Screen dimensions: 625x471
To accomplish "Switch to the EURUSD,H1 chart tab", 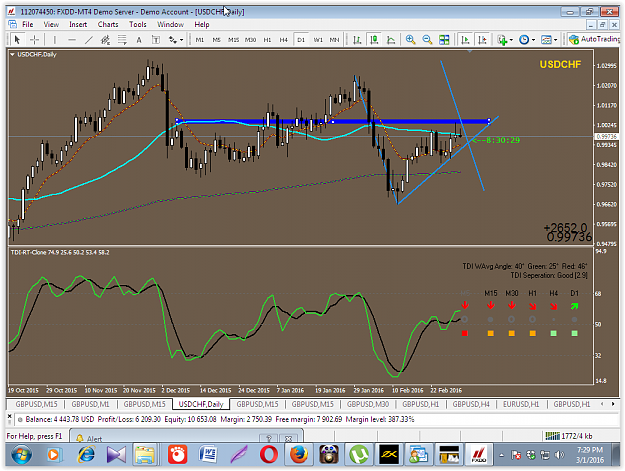I will [521, 404].
